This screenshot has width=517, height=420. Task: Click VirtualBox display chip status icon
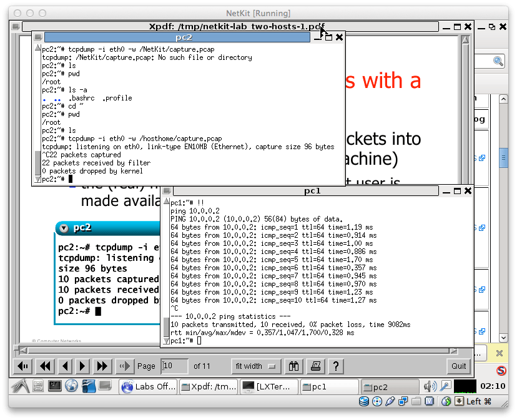pos(429,401)
